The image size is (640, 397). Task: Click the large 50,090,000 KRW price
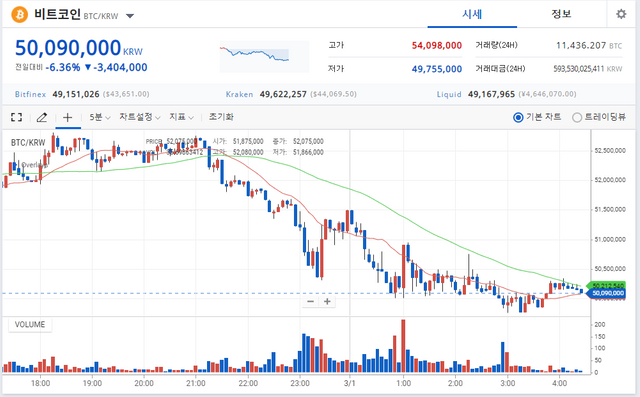79,48
